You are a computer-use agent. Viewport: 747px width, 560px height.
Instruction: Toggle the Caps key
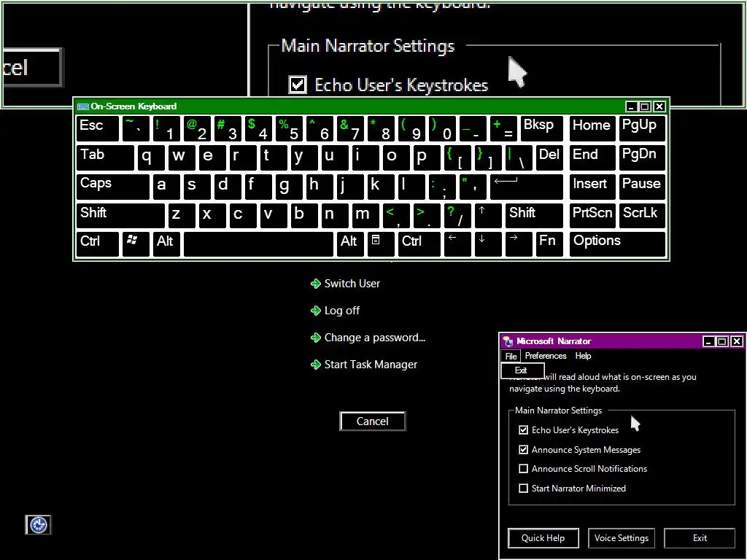113,187
